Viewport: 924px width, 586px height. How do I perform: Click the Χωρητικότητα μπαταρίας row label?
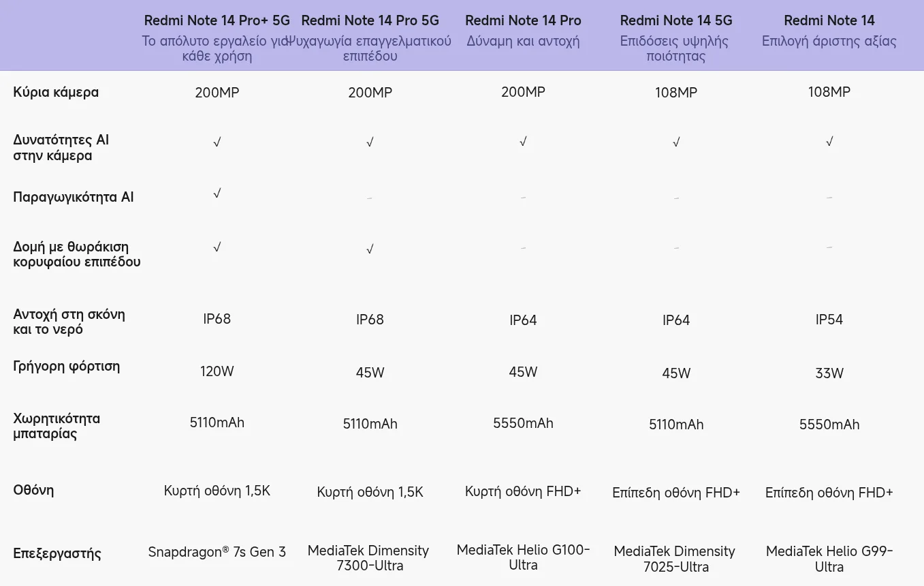tap(57, 426)
